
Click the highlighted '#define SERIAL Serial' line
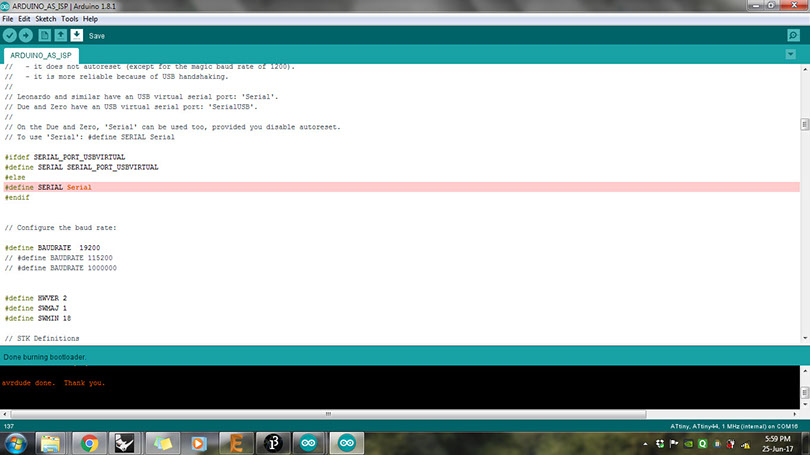(x=402, y=187)
